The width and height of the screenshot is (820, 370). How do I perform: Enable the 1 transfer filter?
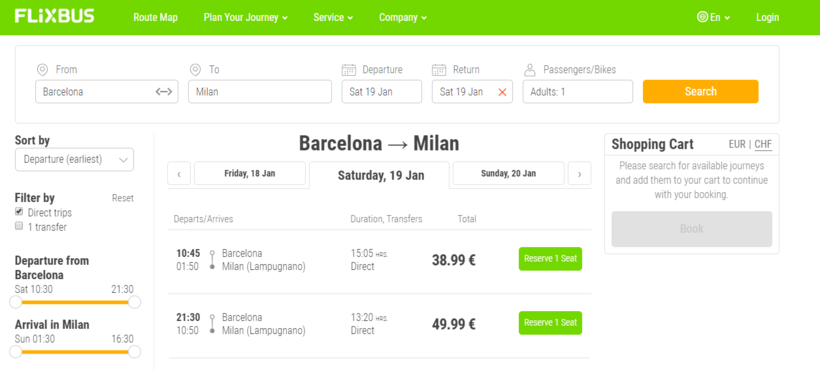(x=19, y=226)
